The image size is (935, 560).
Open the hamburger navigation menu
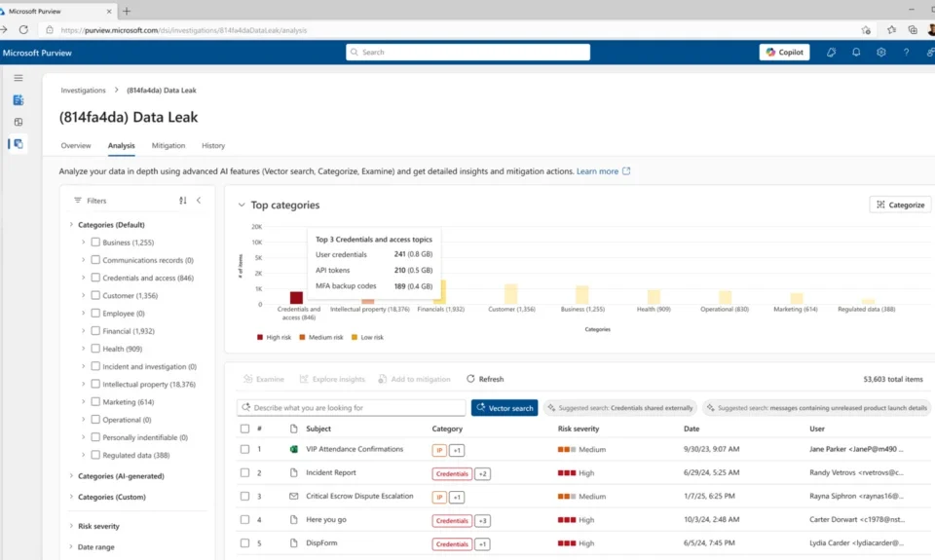coord(19,78)
